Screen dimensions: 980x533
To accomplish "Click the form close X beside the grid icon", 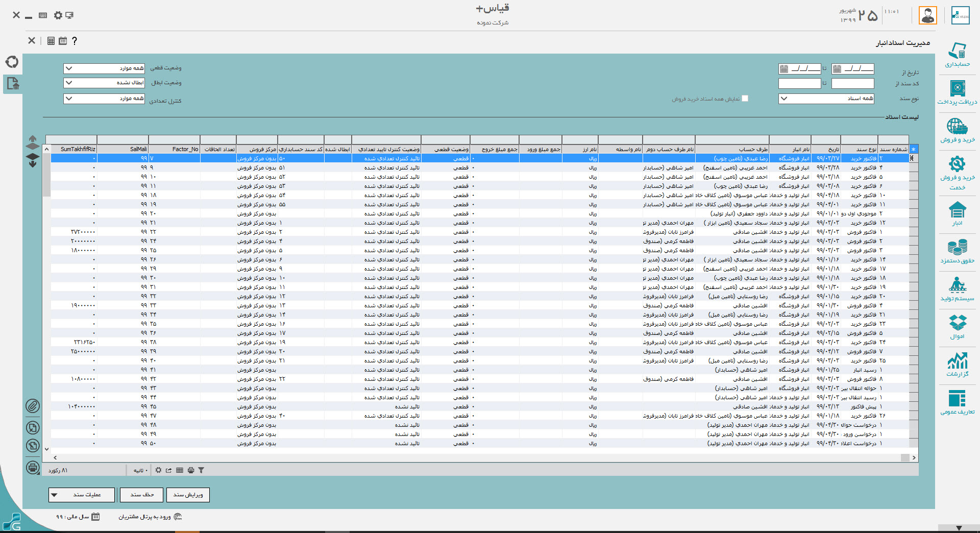I will coord(32,41).
